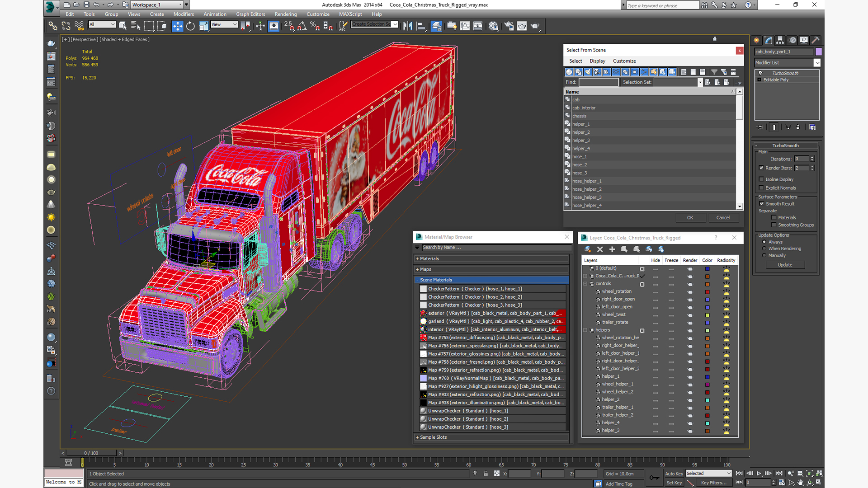Click the filter funnel icon in Select From Scene

coord(714,72)
